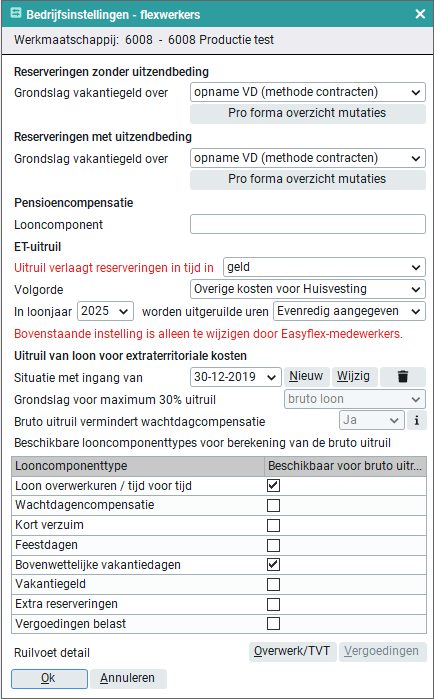Uncheck Bovenwettelijke vakantiedagen
The height and width of the screenshot is (699, 434).
pos(273,564)
